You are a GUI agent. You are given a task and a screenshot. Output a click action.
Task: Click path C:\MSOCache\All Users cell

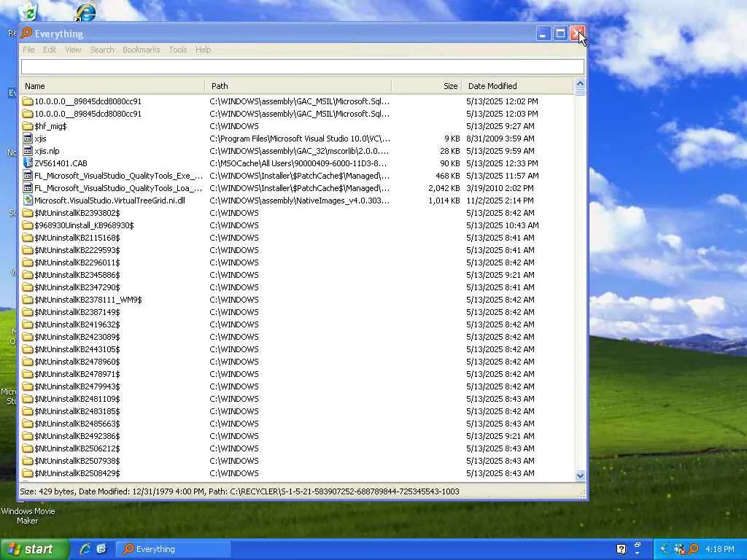(298, 163)
